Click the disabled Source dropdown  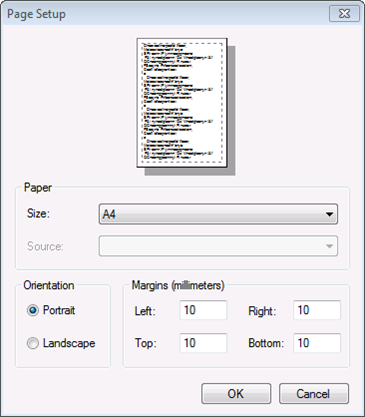pos(218,246)
